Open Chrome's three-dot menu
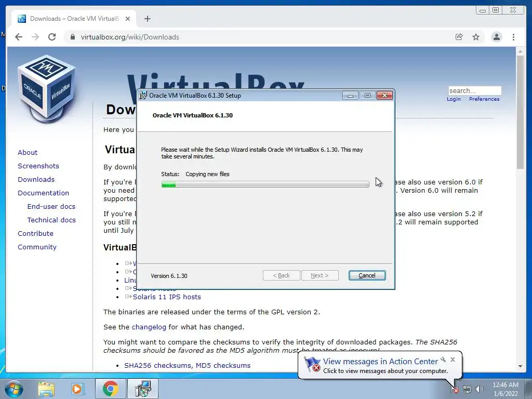The image size is (532, 399). coord(513,37)
